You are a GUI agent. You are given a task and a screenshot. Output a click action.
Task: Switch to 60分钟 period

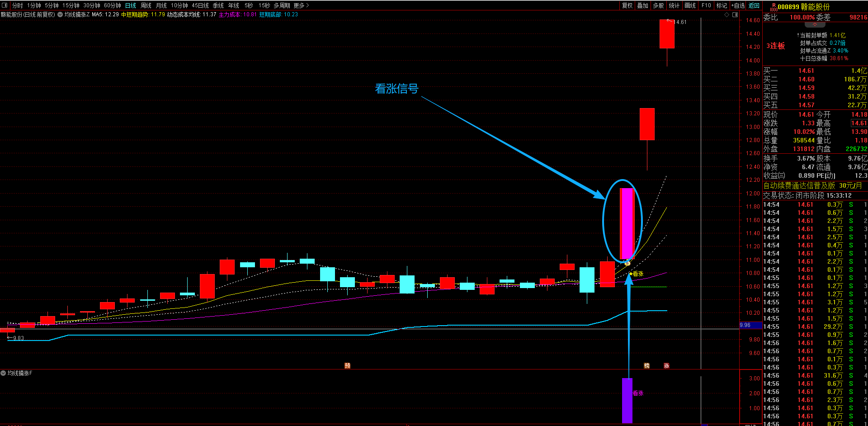coord(113,5)
